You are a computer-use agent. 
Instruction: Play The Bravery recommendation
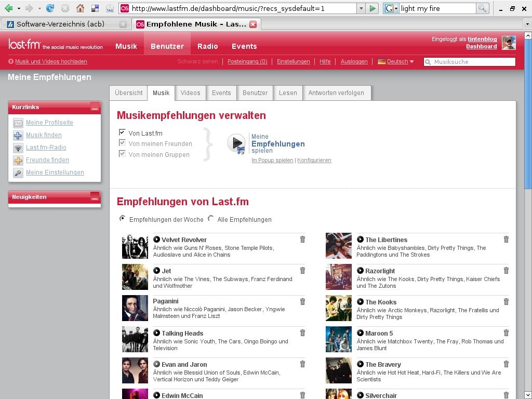tap(360, 364)
